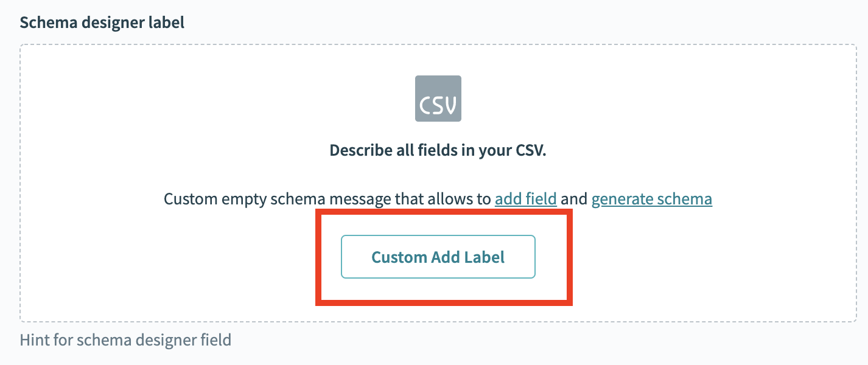Select the CSV icon above the description
The width and height of the screenshot is (868, 365).
pyautogui.click(x=438, y=99)
